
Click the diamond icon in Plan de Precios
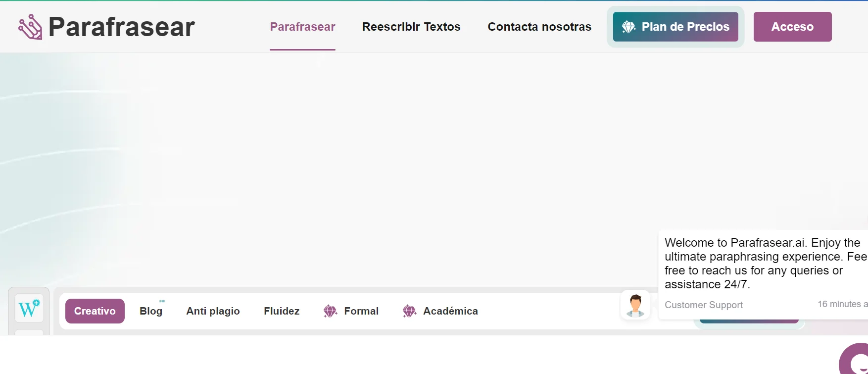[x=628, y=27]
